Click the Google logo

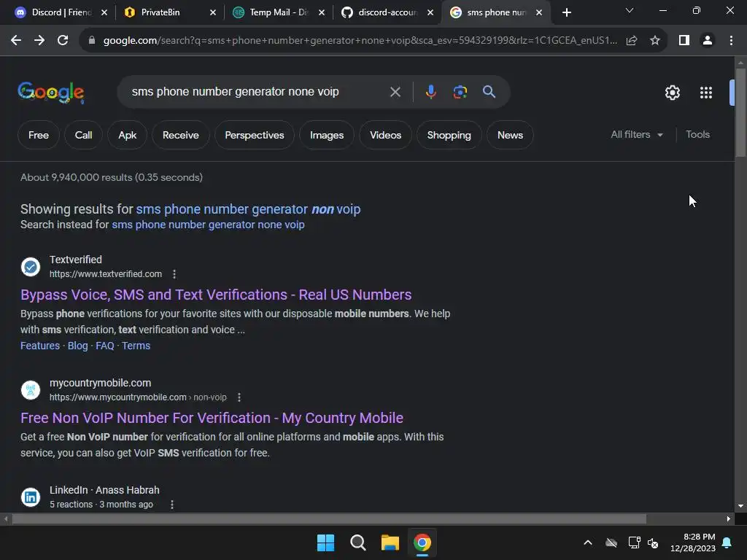pos(51,93)
